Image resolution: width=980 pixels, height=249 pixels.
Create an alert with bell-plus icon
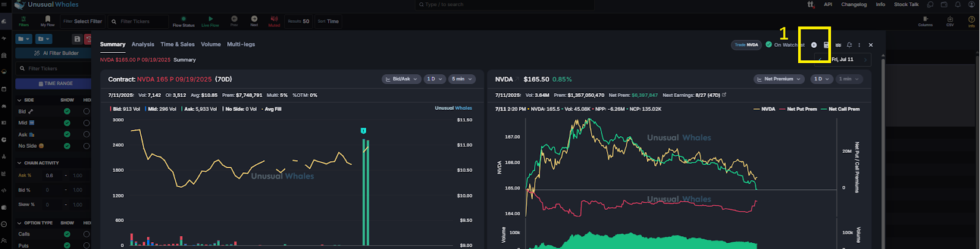(x=849, y=45)
